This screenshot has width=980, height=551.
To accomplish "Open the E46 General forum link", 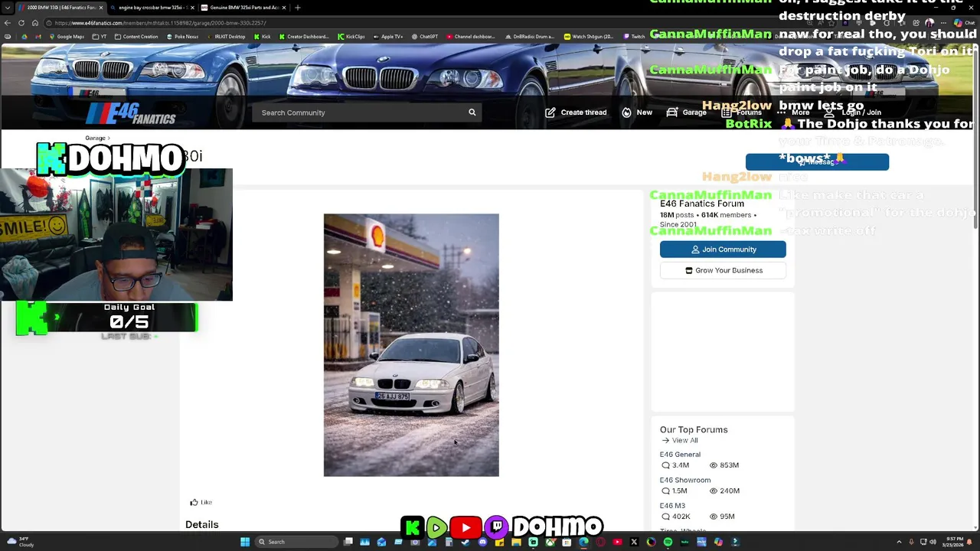I will (x=680, y=455).
